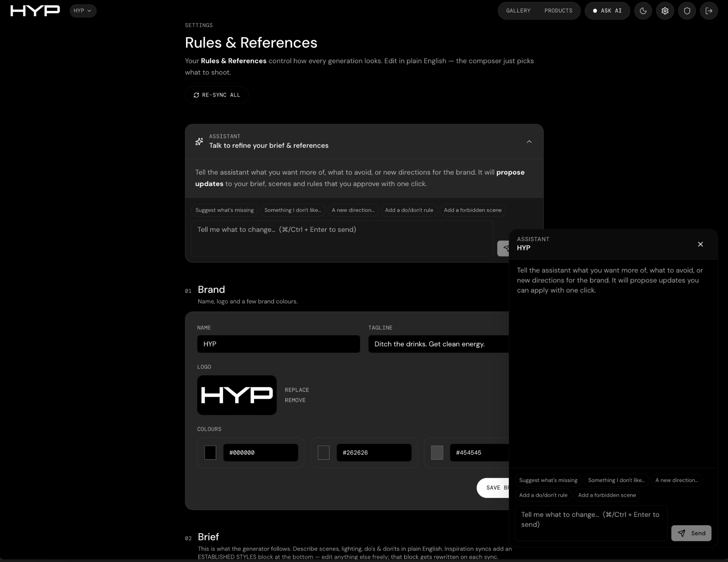The image size is (728, 562).
Task: Click the Brand section heading
Action: coord(211,290)
